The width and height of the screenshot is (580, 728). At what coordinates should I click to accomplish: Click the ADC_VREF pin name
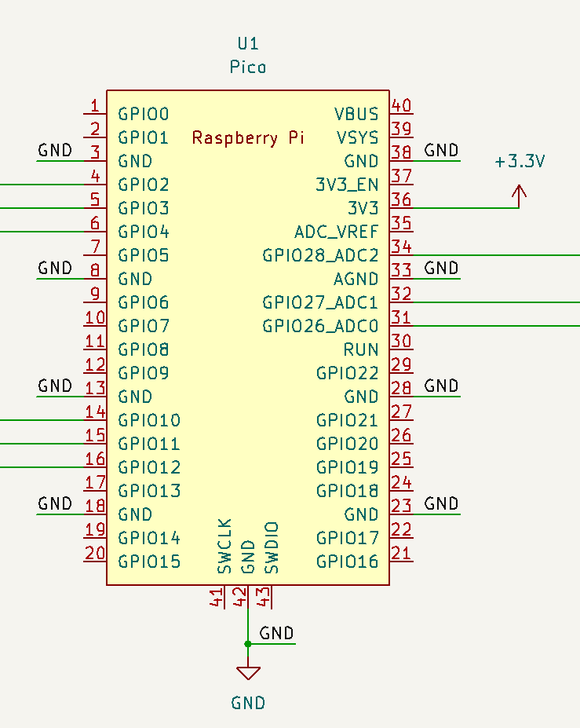pos(336,232)
